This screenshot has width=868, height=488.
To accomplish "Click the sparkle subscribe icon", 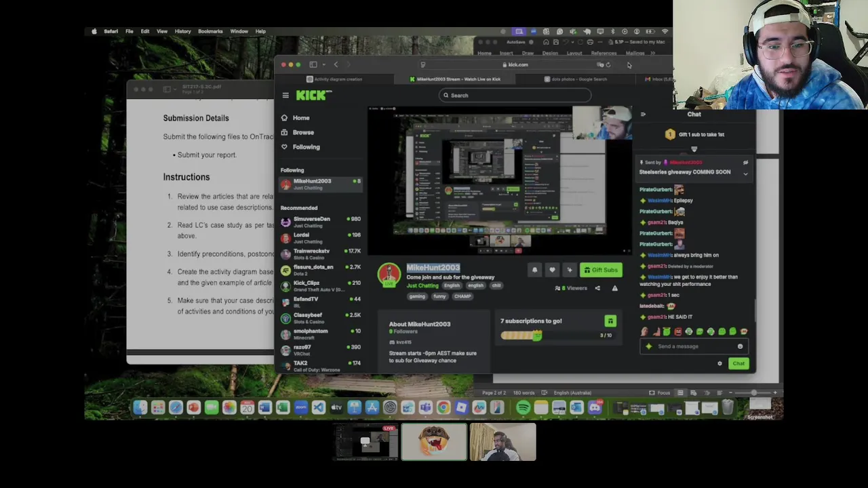I will click(x=570, y=270).
